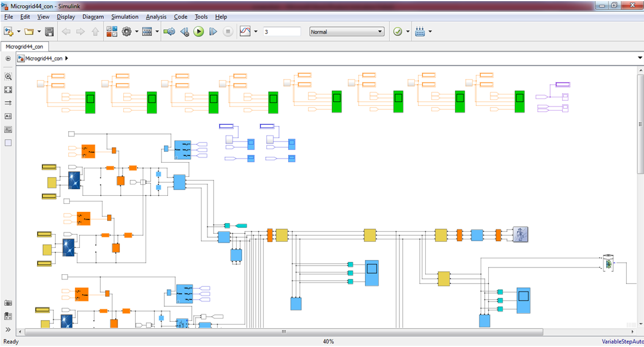Open the Simulation menu
Screen dimensions: 644x347
[x=124, y=17]
